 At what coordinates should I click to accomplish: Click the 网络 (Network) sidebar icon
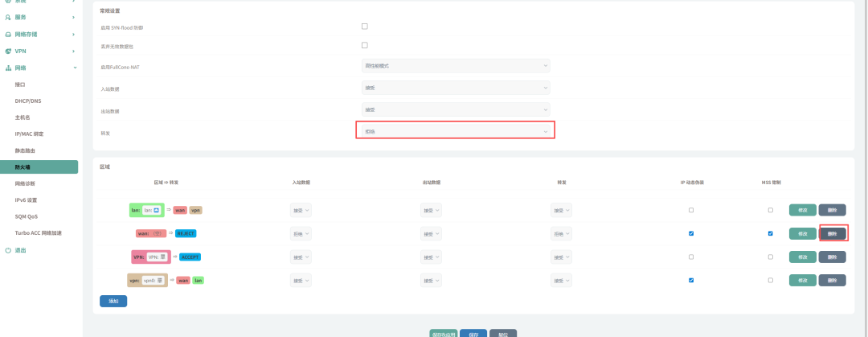[x=8, y=68]
